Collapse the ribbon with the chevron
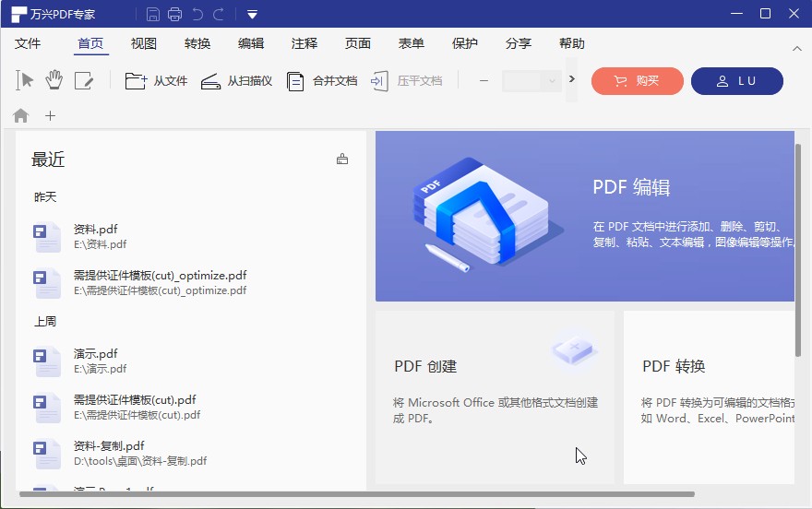The width and height of the screenshot is (812, 509). click(x=797, y=49)
